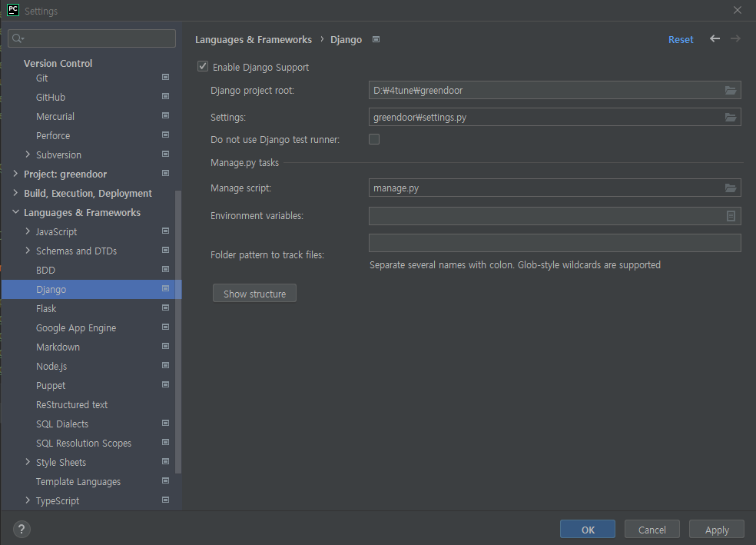Expand the Project: greendoor section
This screenshot has width=756, height=545.
click(15, 174)
